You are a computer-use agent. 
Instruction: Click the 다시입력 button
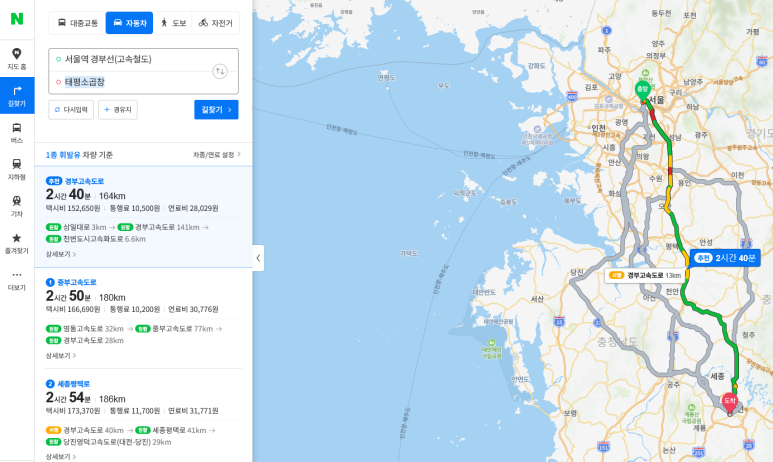71,109
